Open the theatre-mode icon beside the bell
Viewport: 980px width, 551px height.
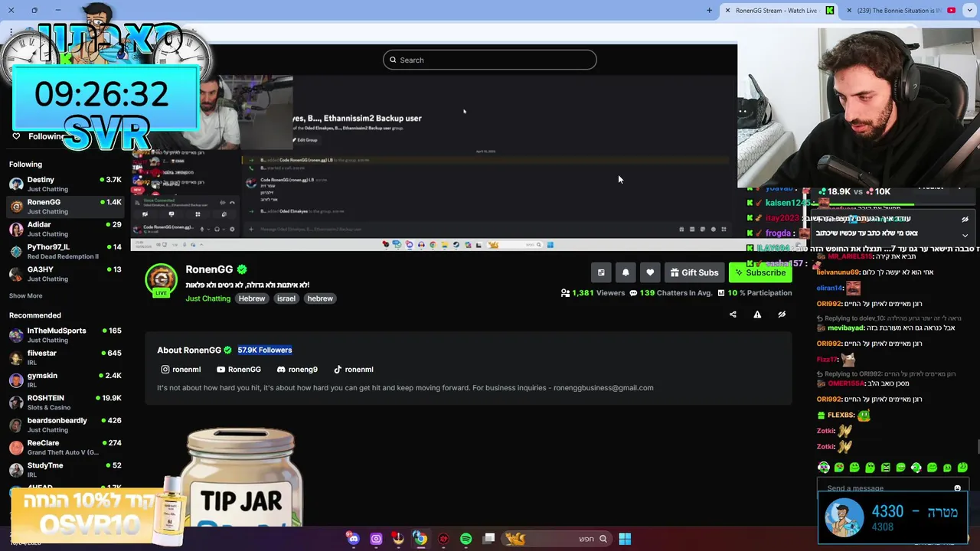pos(601,272)
